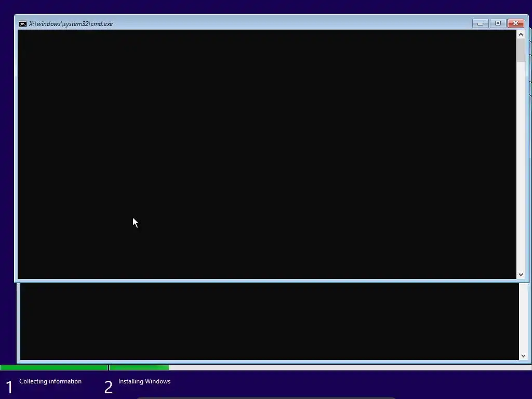
Task: Click the Collecting information progress bar
Action: click(54, 367)
